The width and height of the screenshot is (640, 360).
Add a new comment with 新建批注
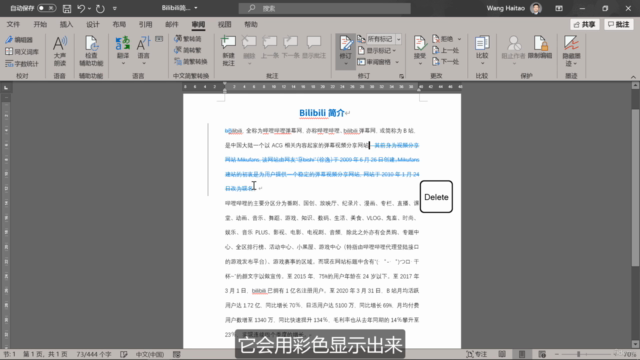coord(229,51)
